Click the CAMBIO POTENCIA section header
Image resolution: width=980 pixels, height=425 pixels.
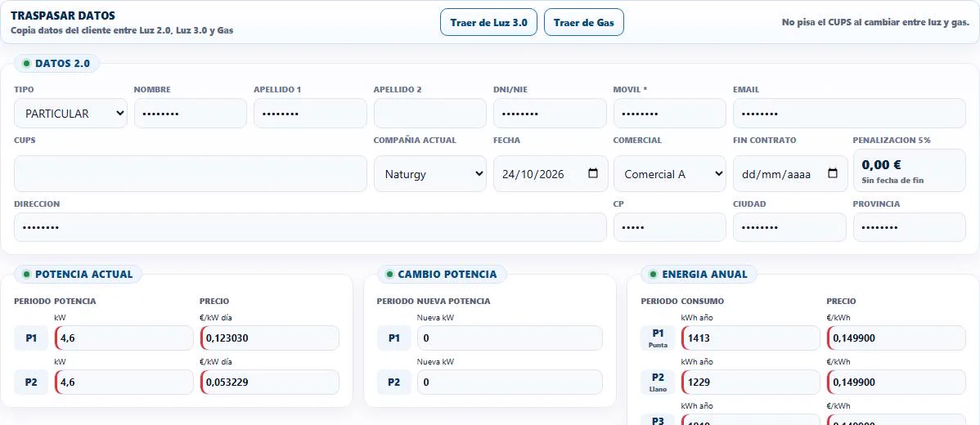[441, 274]
